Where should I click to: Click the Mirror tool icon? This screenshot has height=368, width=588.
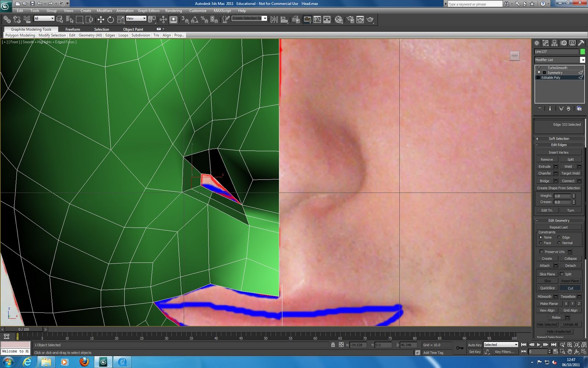tap(274, 20)
